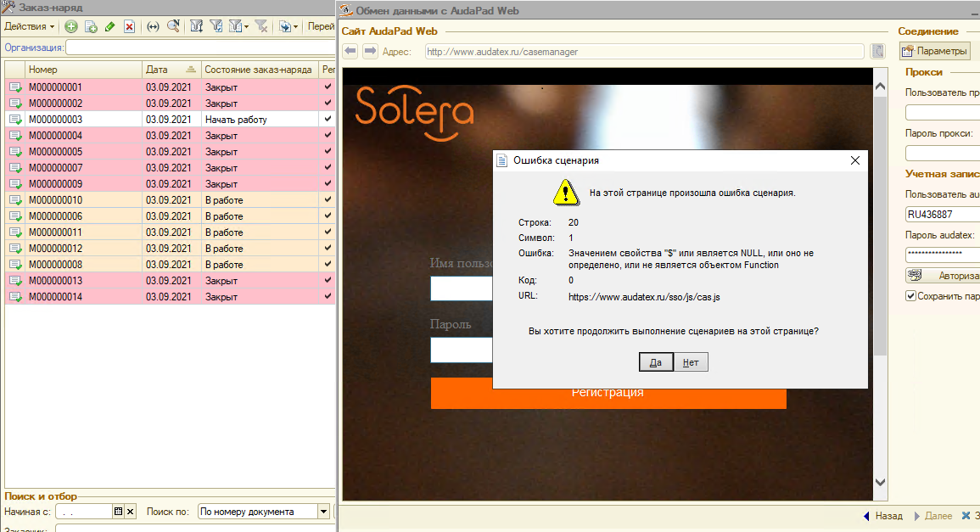Screen dimensions: 980x532
Task: Click the web page Пароль input box
Action: tap(462, 350)
